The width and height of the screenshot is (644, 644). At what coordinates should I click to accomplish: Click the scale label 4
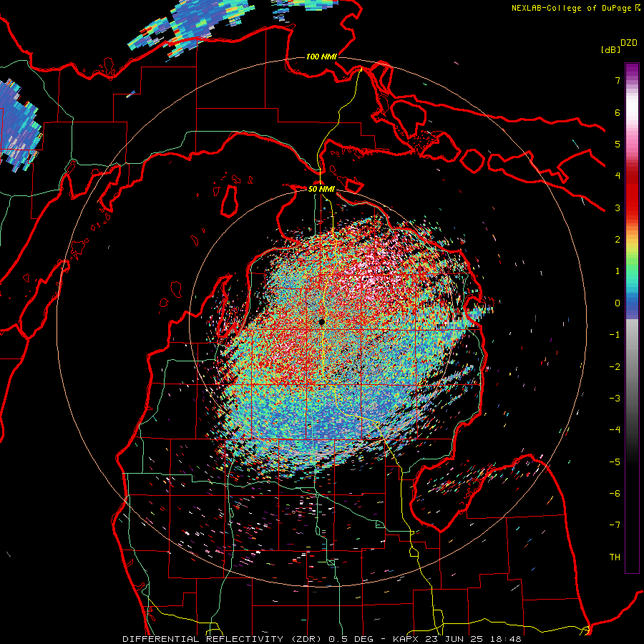point(618,176)
